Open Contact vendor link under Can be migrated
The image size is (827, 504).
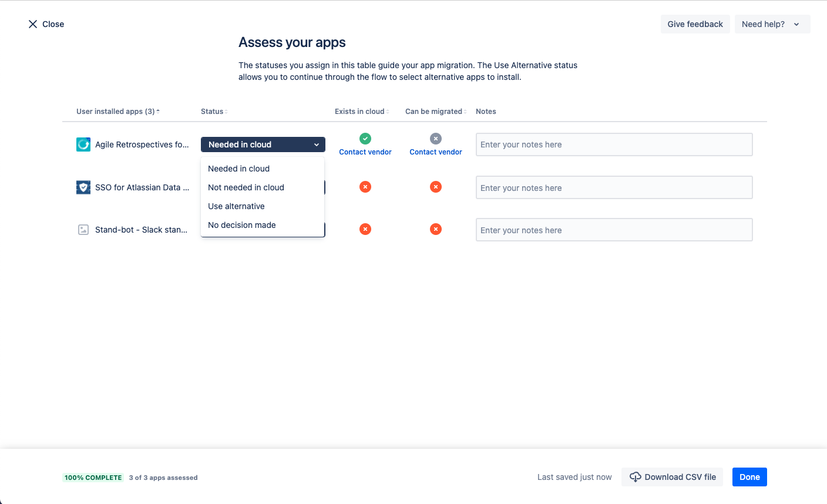[436, 152]
